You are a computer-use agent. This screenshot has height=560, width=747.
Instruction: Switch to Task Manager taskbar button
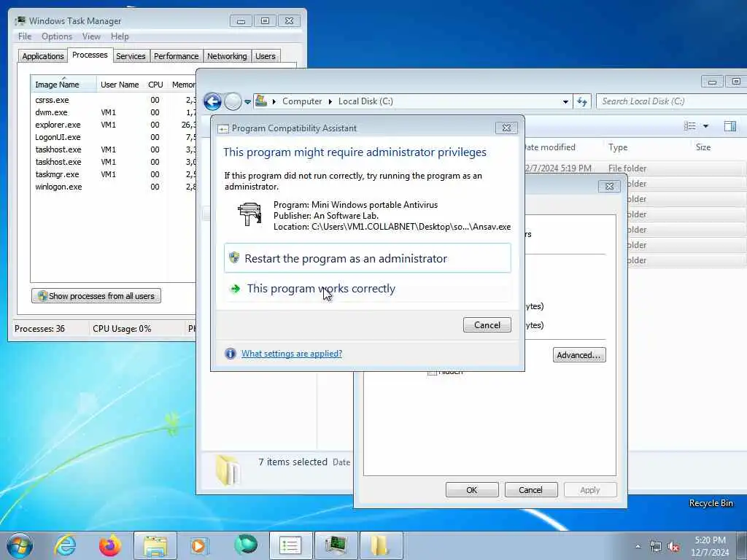pyautogui.click(x=336, y=545)
